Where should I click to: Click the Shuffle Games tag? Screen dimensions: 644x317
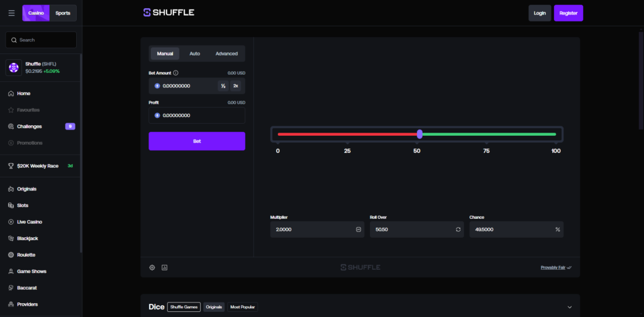184,307
